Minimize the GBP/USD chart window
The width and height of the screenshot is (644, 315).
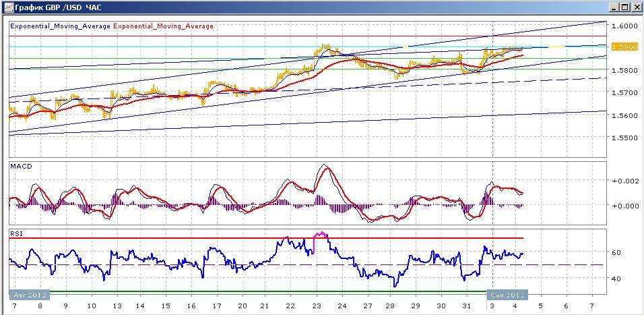point(614,7)
